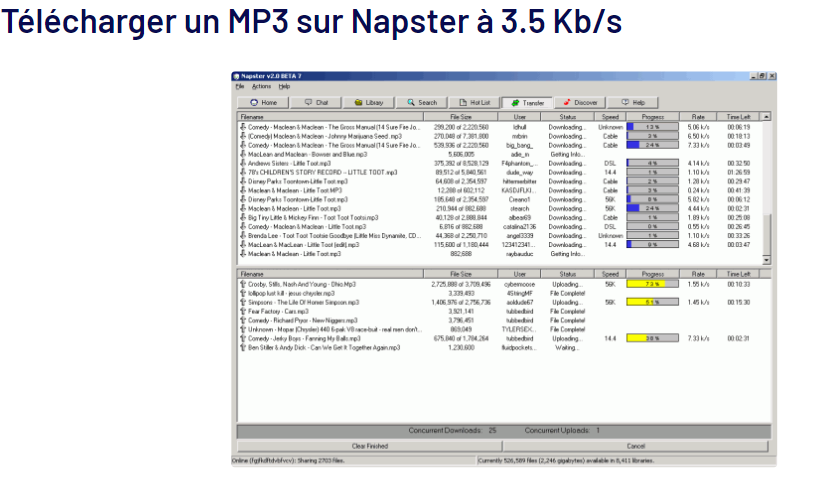Click the yellow 51% Simpsons upload progress bar
Viewport: 829px width, 490px height.
(652, 302)
